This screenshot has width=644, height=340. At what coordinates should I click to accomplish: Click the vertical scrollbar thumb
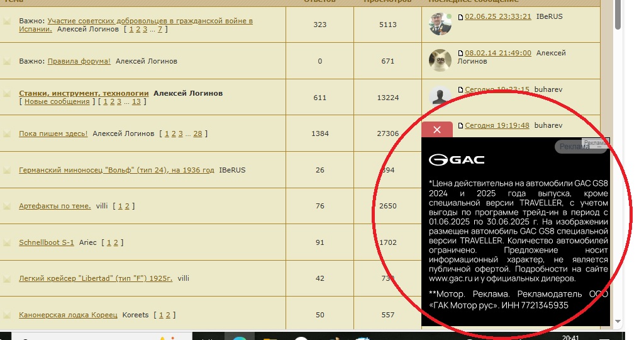618,14
